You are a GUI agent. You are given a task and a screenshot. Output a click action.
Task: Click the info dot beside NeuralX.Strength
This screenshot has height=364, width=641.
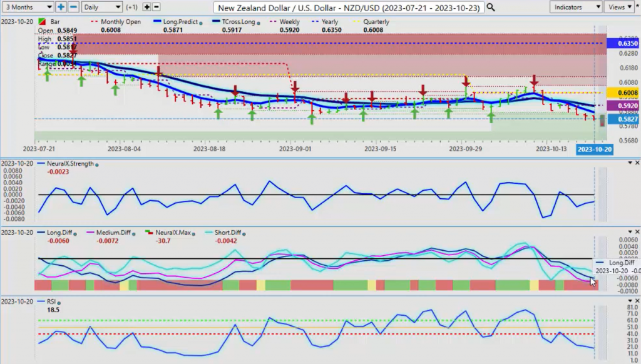click(97, 164)
